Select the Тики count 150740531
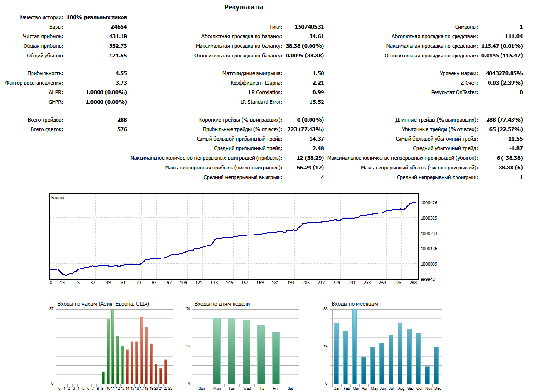 tap(309, 27)
